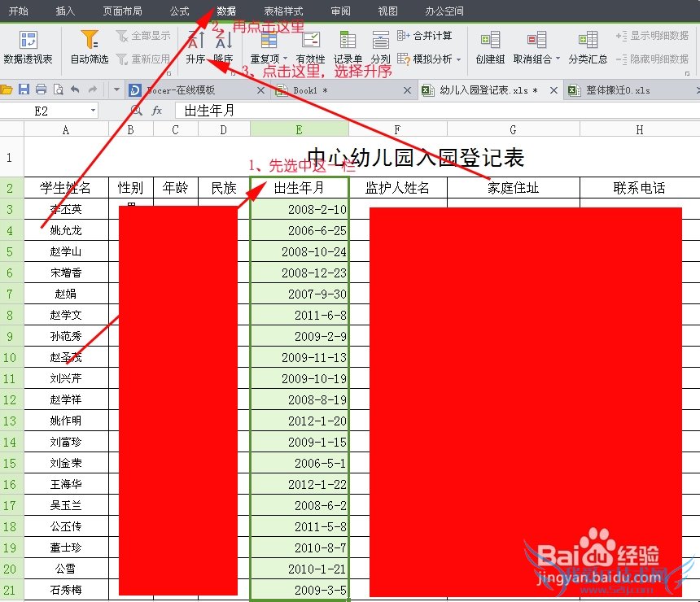Click the fx insert function icon
The width and height of the screenshot is (700, 602).
point(156,110)
